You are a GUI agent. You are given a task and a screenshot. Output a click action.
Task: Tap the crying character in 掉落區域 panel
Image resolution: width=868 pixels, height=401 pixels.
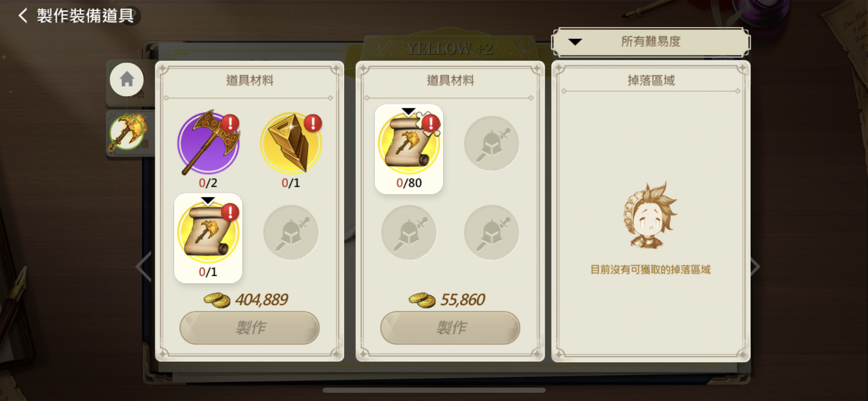(650, 215)
